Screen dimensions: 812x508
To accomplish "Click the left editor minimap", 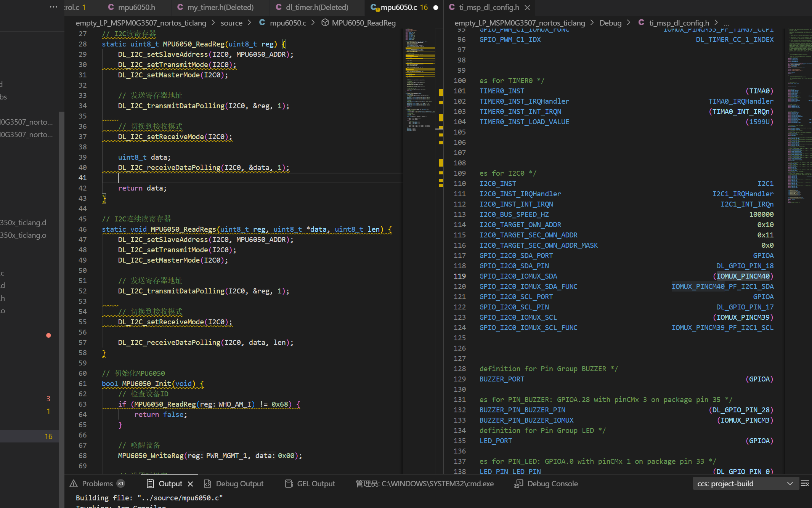I will pos(419,76).
